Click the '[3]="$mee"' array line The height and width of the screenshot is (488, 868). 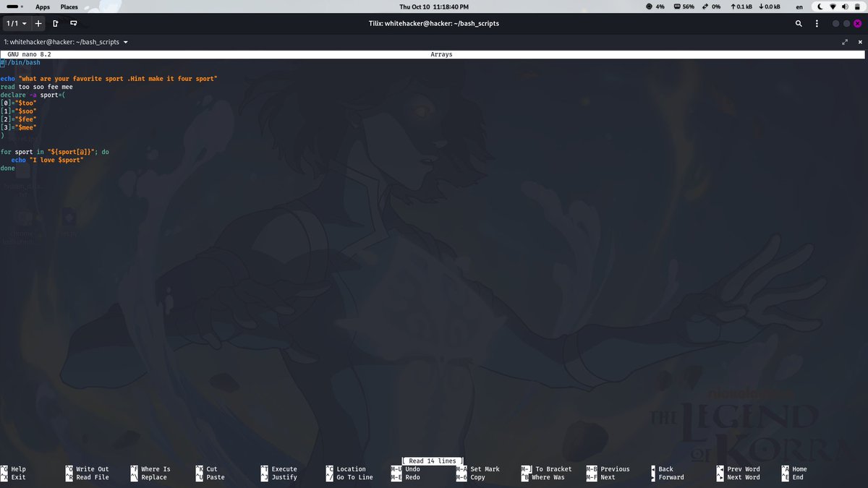18,127
